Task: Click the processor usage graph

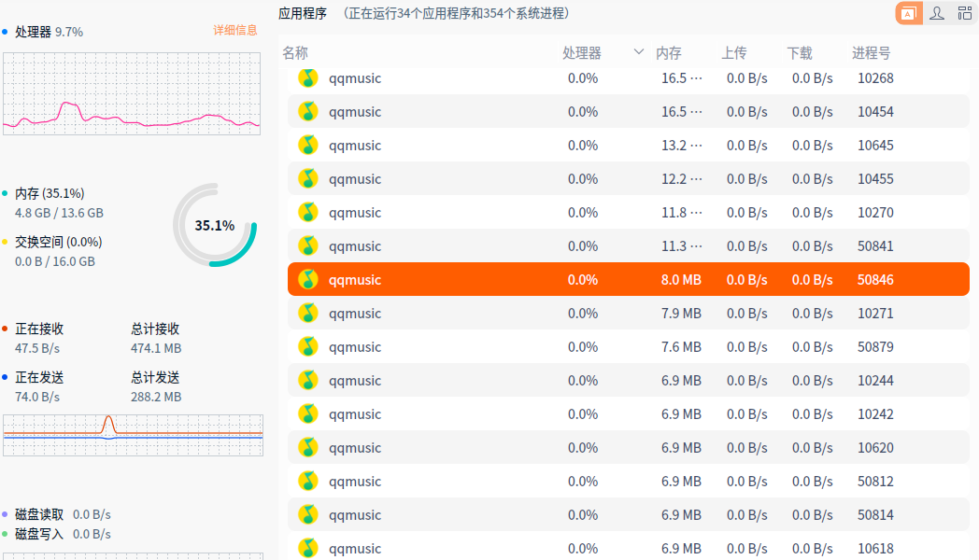Action: click(x=132, y=93)
